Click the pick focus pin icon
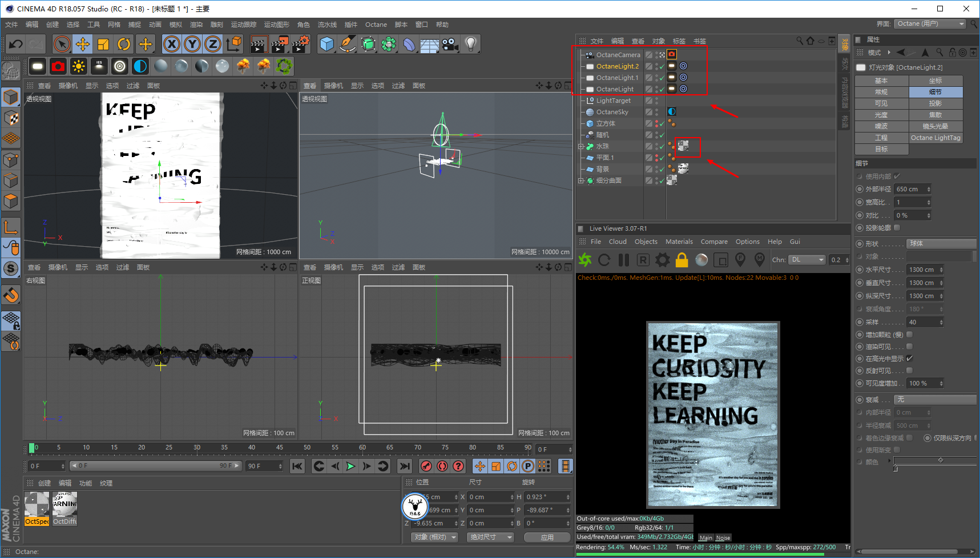This screenshot has width=980, height=558. pyautogui.click(x=740, y=260)
